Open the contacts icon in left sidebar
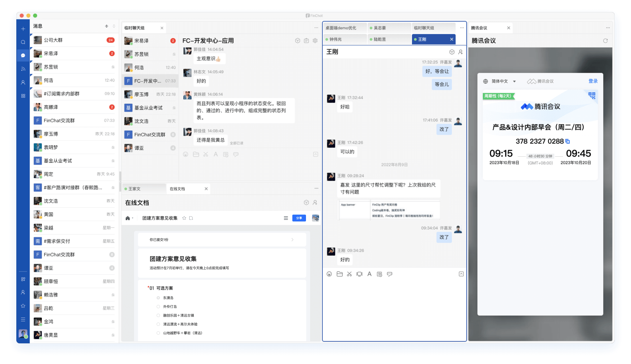Screen dimensions: 631x364 [23, 82]
